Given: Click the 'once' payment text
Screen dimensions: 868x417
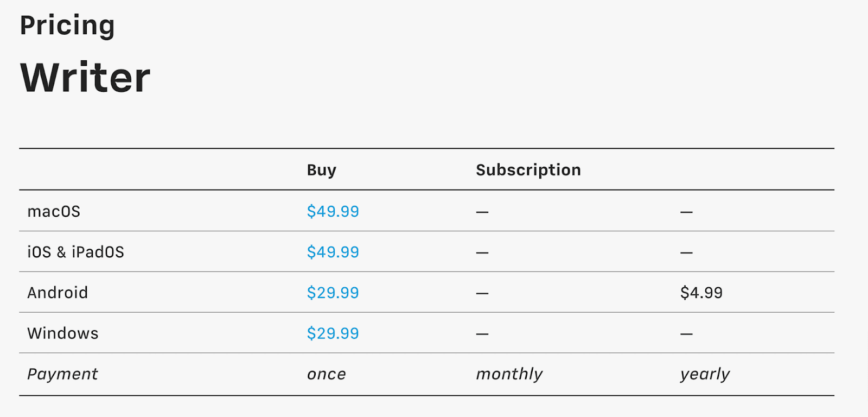Looking at the screenshot, I should pyautogui.click(x=326, y=374).
